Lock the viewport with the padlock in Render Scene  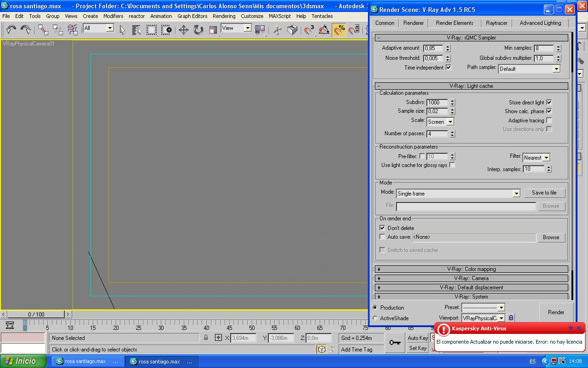511,318
